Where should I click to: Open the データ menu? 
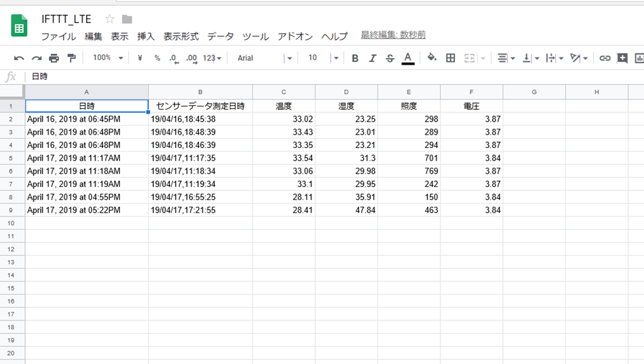[x=220, y=36]
